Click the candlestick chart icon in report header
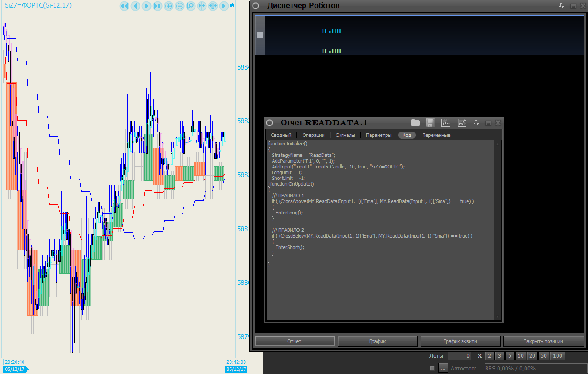588x374 pixels. pos(446,123)
